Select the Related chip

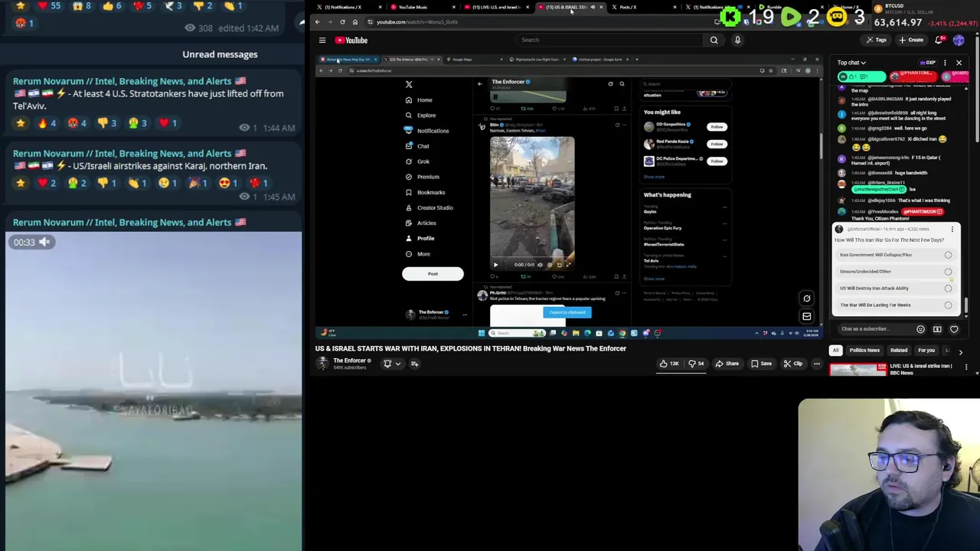899,350
